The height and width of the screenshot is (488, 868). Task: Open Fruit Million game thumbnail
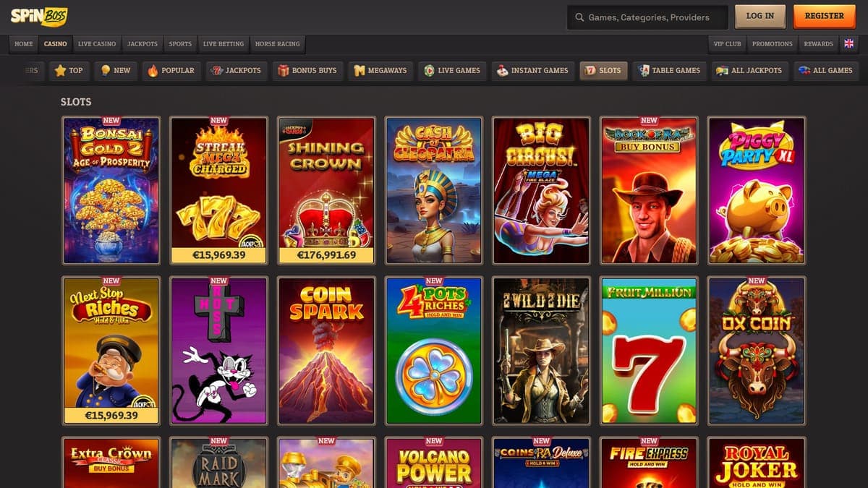coord(649,351)
